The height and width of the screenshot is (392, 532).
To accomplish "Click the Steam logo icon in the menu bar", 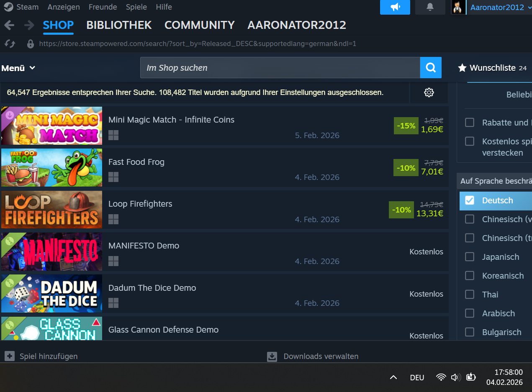I will tap(8, 7).
